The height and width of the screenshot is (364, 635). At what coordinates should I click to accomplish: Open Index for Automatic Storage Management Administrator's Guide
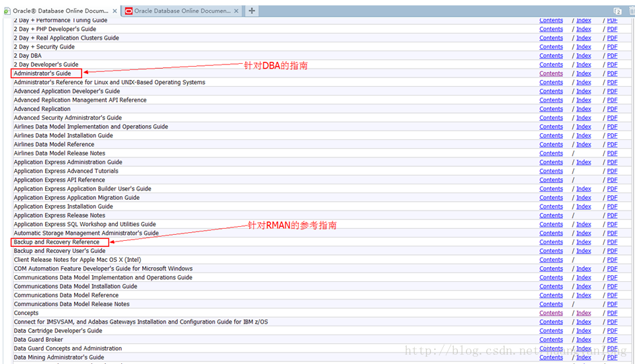pyautogui.click(x=584, y=233)
